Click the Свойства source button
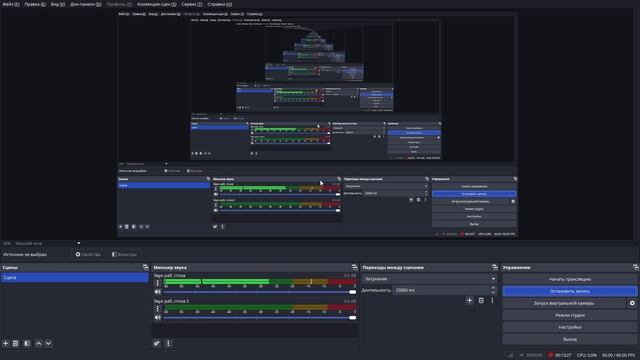 click(x=88, y=254)
